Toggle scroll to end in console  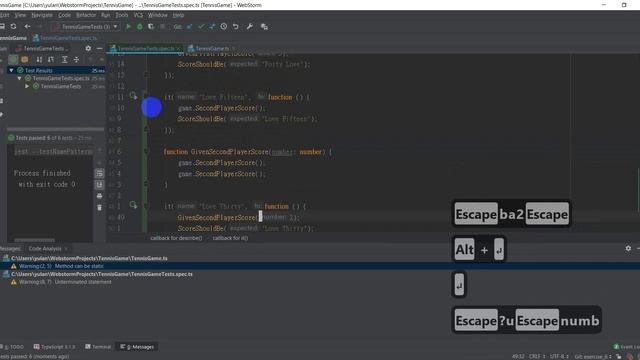click(x=99, y=185)
